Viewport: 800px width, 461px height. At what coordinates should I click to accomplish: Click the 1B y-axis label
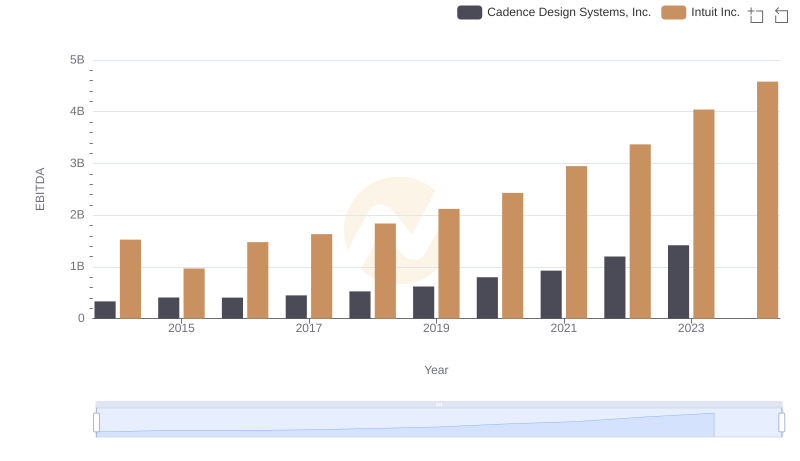[77, 266]
